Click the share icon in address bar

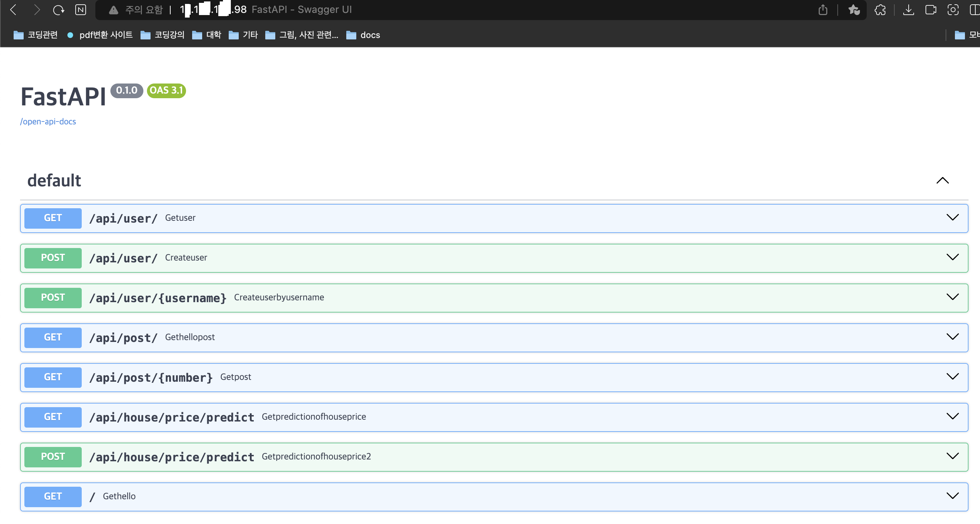click(823, 10)
